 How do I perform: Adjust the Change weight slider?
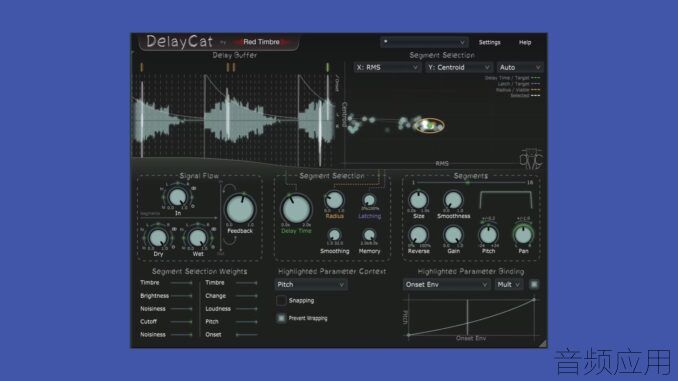pyautogui.click(x=247, y=296)
